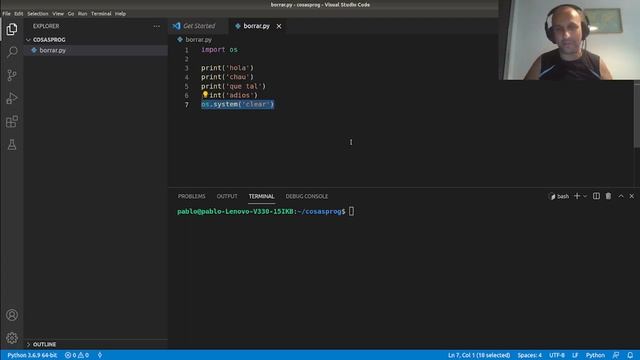Click the os.system('clear') line
This screenshot has height=360, width=640.
click(238, 104)
